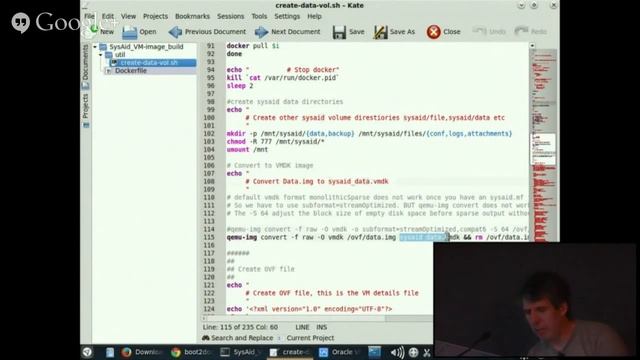
Task: Toggle the INS insert mode indicator
Action: point(322,327)
